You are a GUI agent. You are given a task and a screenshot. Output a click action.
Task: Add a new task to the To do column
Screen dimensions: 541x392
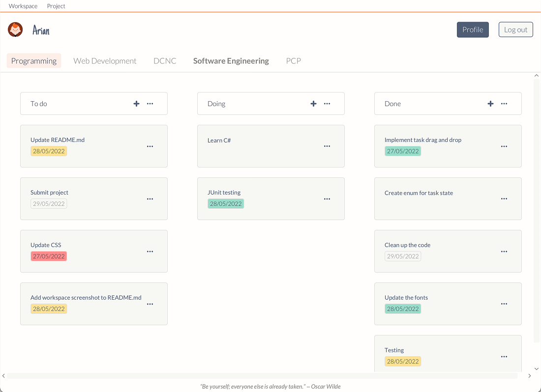coord(136,104)
